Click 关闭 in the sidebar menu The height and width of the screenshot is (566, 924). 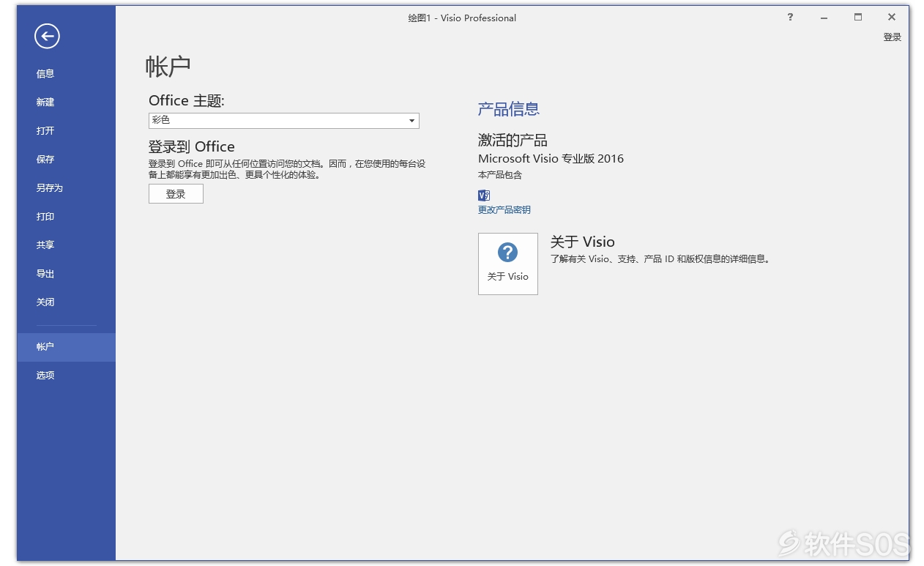coord(45,302)
